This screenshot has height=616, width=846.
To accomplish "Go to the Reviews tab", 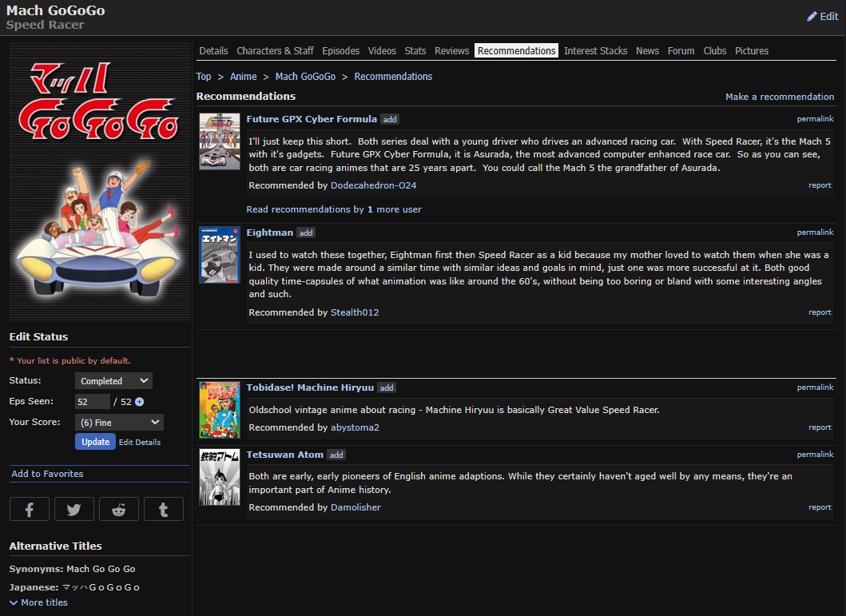I will (x=451, y=50).
